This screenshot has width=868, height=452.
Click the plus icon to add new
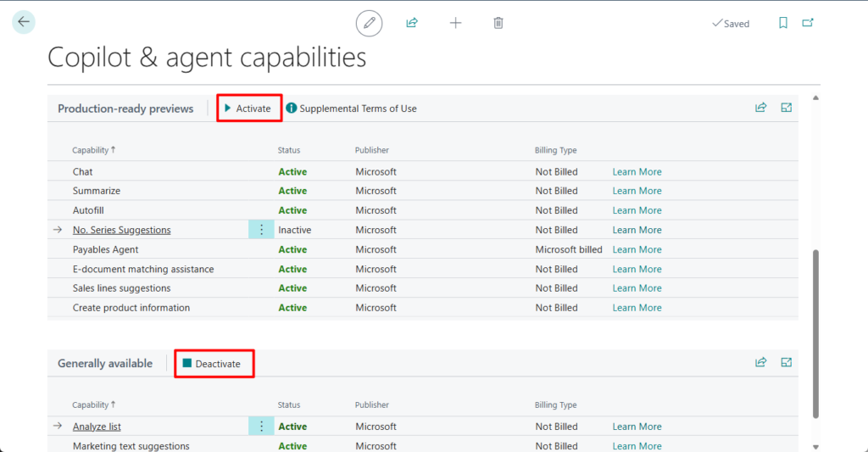click(x=455, y=23)
